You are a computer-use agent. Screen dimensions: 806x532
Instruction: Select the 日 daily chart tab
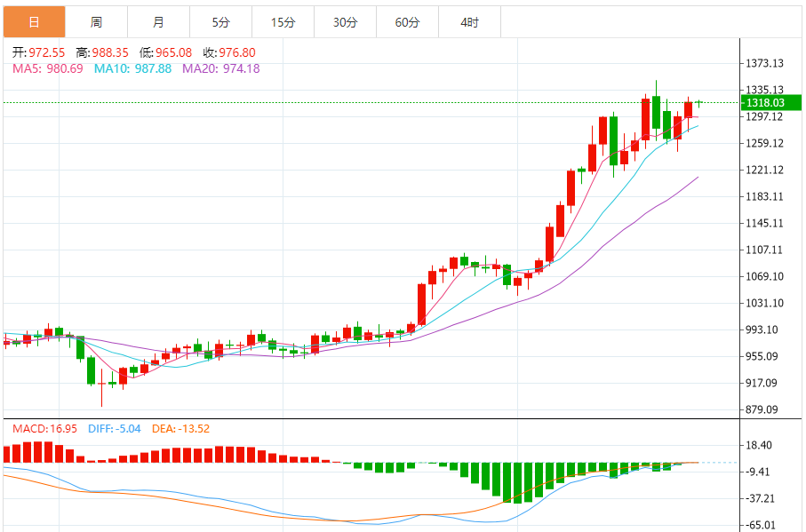click(x=34, y=22)
